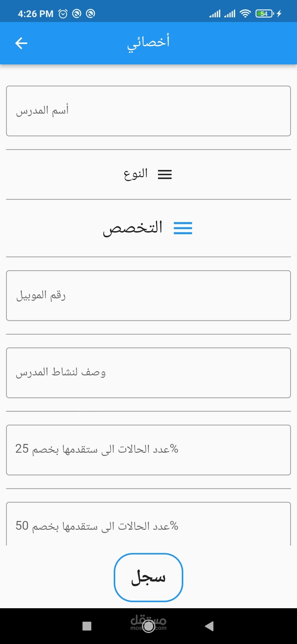Viewport: 297px width, 644px height.
Task: Tap the charging bolt icon
Action: point(279,13)
